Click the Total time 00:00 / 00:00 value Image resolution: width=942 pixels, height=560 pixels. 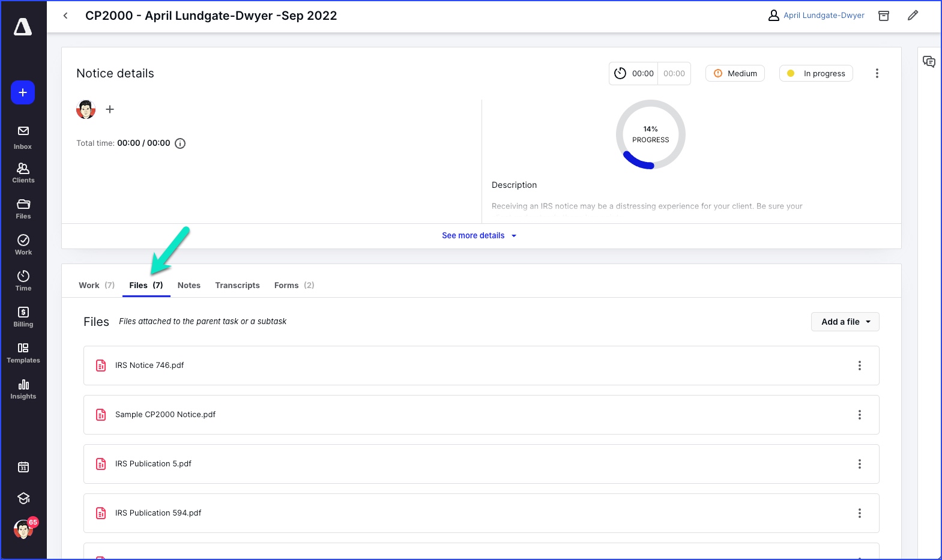[x=143, y=143]
